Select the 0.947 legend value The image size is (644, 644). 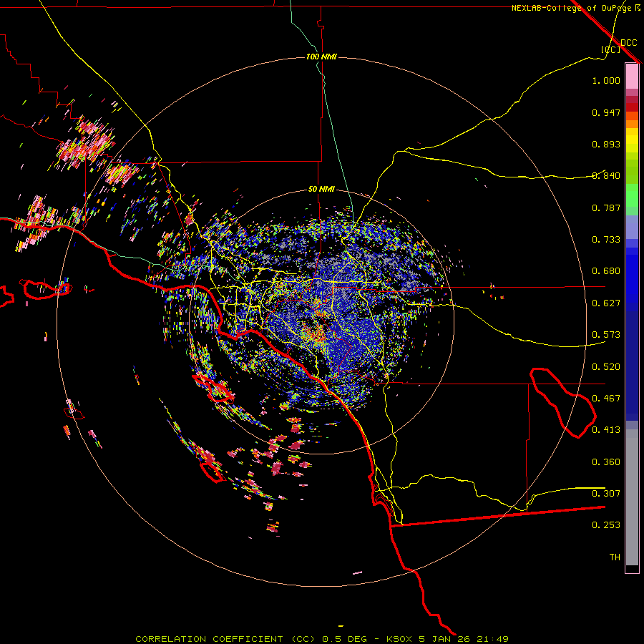point(606,112)
